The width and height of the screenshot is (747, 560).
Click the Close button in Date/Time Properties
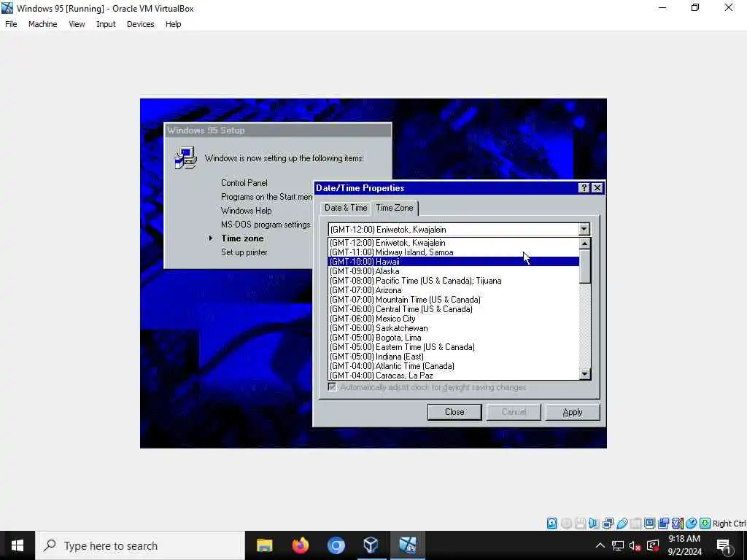click(454, 412)
